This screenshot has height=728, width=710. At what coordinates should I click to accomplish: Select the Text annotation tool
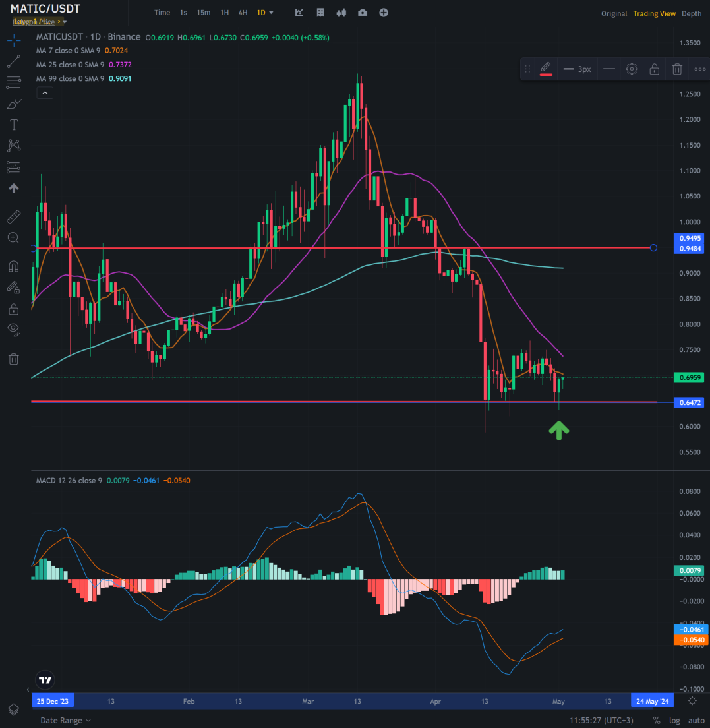coord(13,124)
